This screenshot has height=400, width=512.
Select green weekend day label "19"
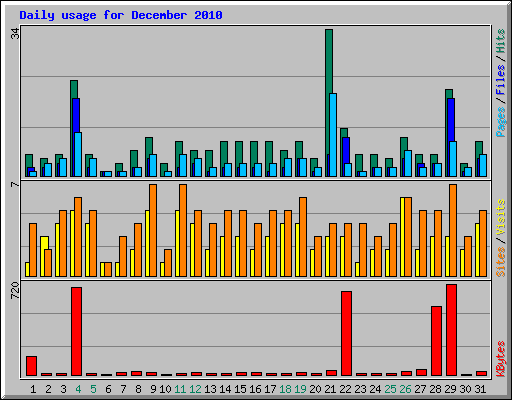300,389
